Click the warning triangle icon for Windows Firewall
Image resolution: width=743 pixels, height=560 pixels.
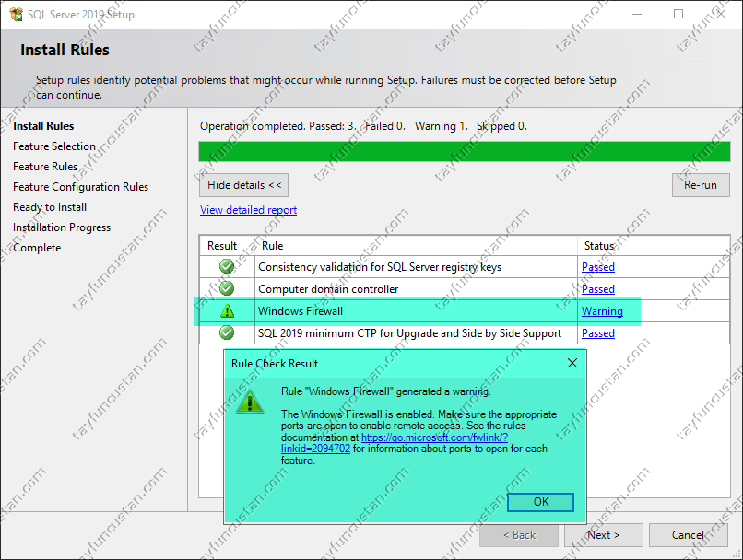coord(228,311)
